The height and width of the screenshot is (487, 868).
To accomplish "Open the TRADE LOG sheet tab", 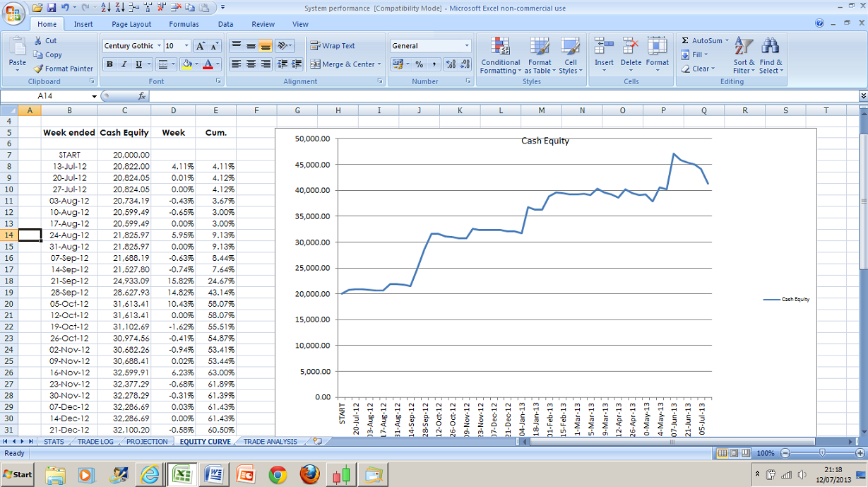I will tap(96, 440).
